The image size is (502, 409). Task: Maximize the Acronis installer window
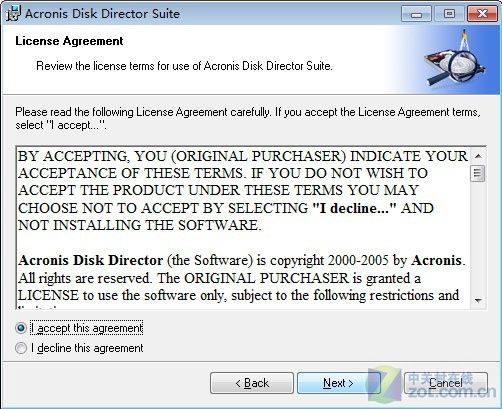449,14
